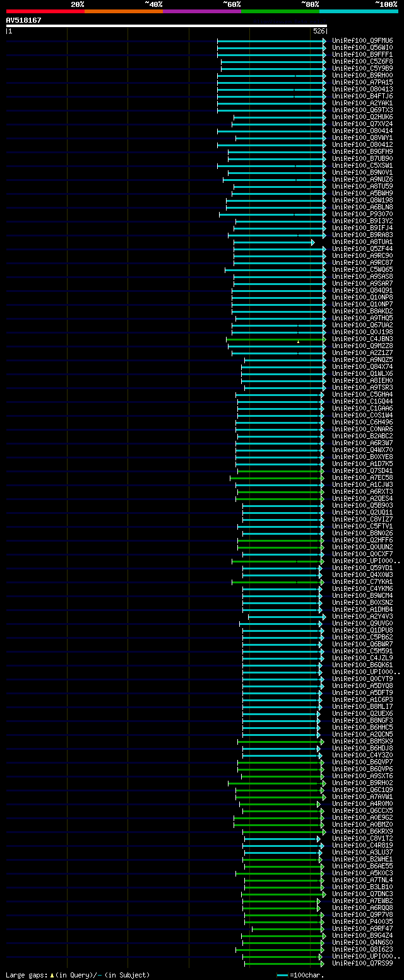Open UniRef100_A1D7K5 hit
Image resolution: width=404 pixels, height=980 pixels.
pos(362,464)
